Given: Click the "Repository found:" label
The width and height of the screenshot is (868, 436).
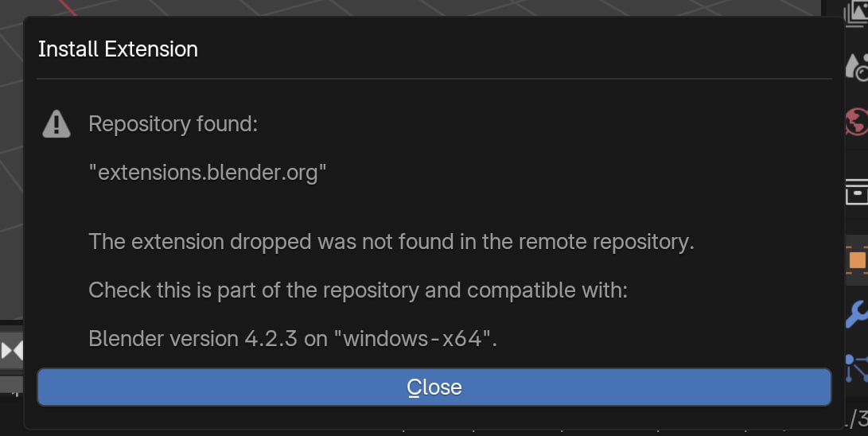Looking at the screenshot, I should click(x=173, y=125).
